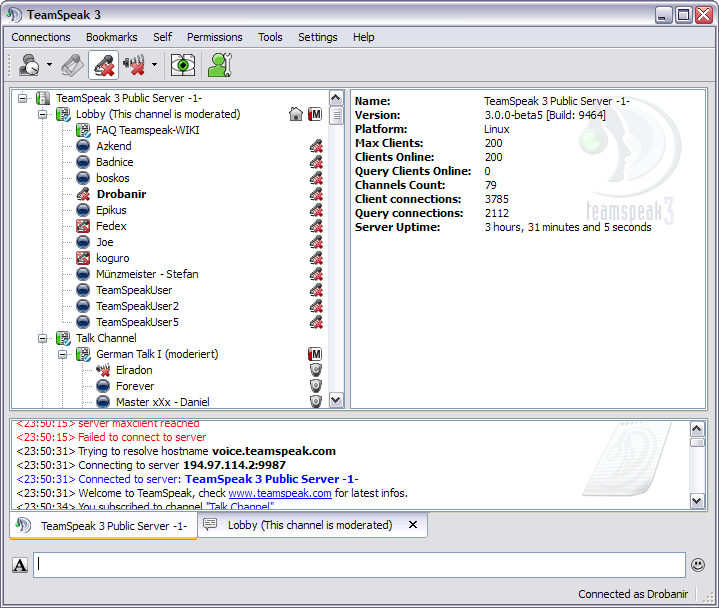719x608 pixels.
Task: Select user Badnice in the Lobby
Action: pyautogui.click(x=115, y=162)
